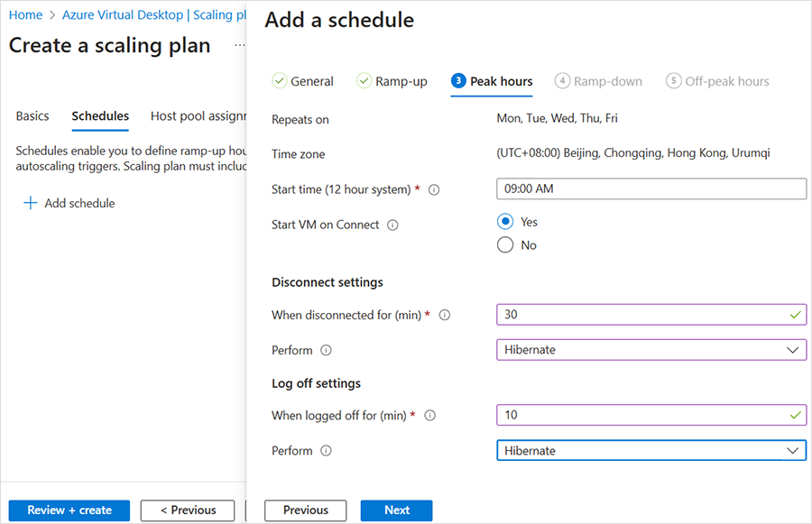Viewport: 812px width, 524px height.
Task: Open the ellipsis menu beside scaling plan title
Action: point(239,45)
